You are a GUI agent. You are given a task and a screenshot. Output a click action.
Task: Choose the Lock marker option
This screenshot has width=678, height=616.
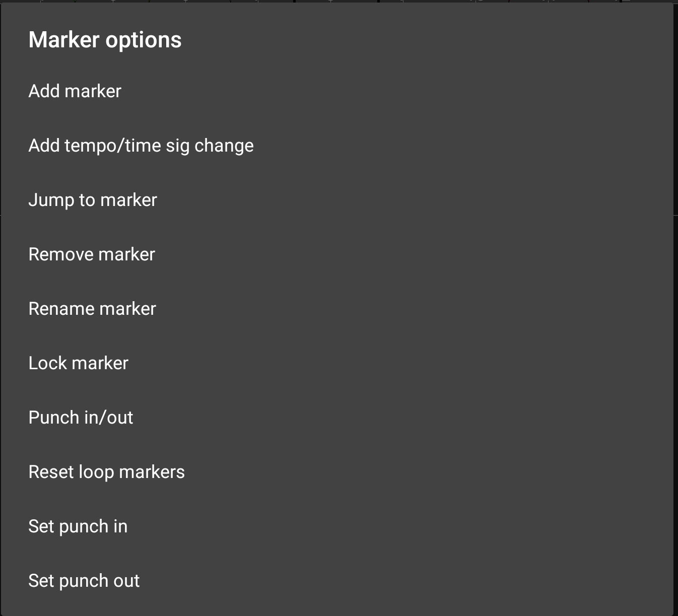click(79, 363)
